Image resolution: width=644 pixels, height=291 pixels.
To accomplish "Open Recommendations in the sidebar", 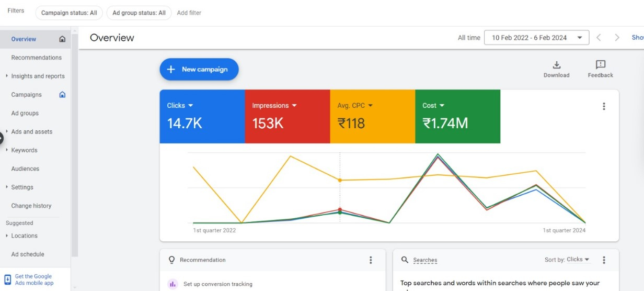I will 36,58.
